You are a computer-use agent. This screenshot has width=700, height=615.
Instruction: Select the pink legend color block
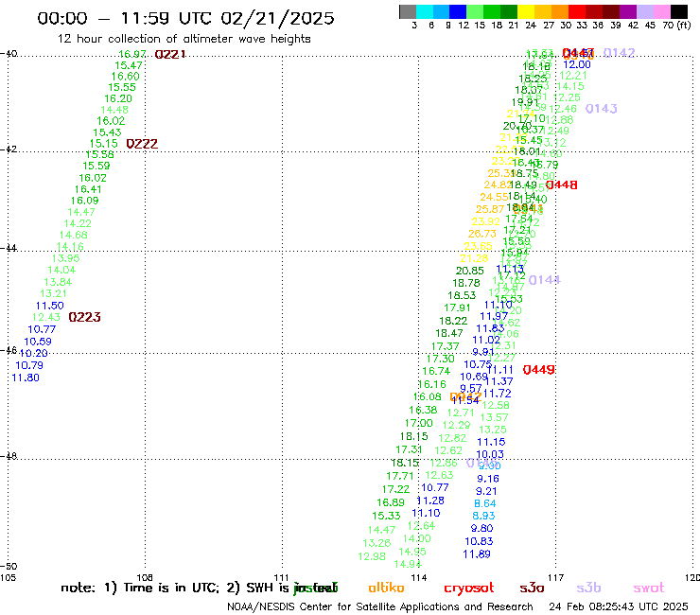661,11
